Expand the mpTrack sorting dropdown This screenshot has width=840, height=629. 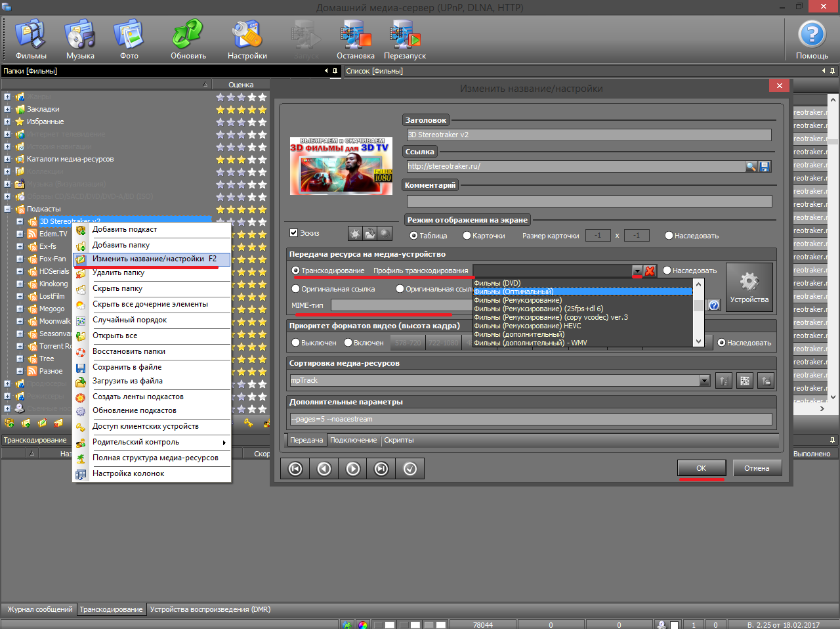704,381
